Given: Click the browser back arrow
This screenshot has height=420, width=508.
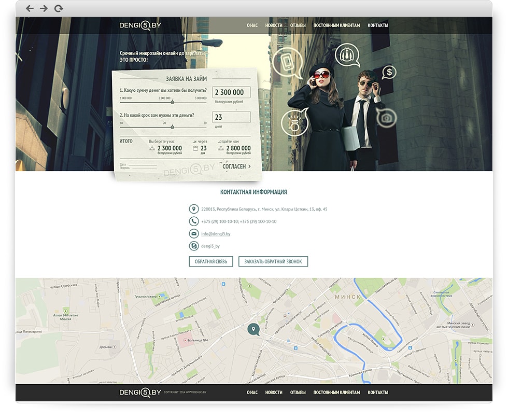Looking at the screenshot, I should pyautogui.click(x=30, y=8).
